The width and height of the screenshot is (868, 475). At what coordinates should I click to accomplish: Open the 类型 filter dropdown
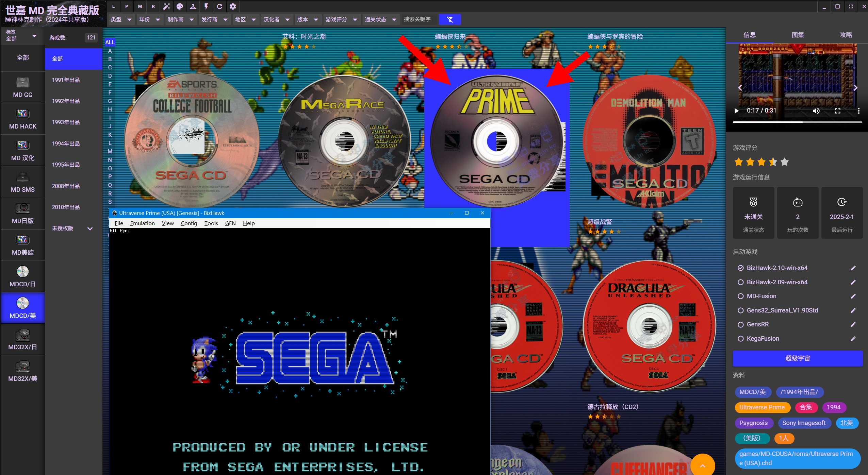click(121, 19)
